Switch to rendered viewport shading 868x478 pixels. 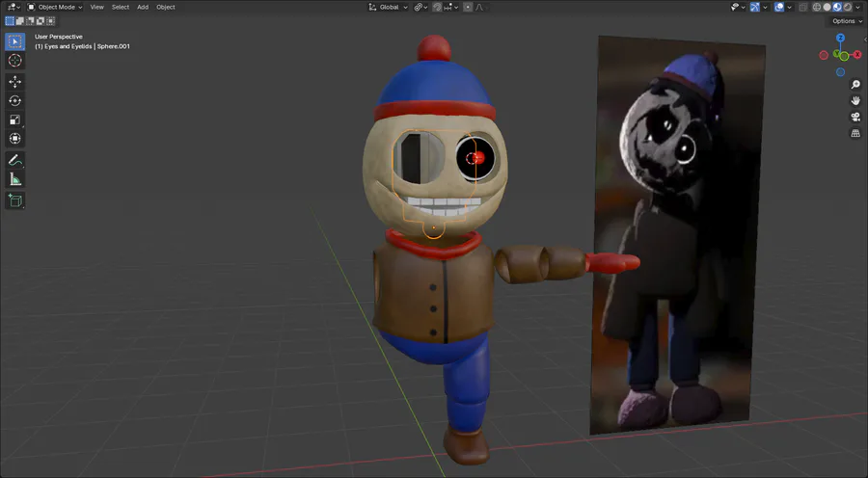pyautogui.click(x=848, y=7)
